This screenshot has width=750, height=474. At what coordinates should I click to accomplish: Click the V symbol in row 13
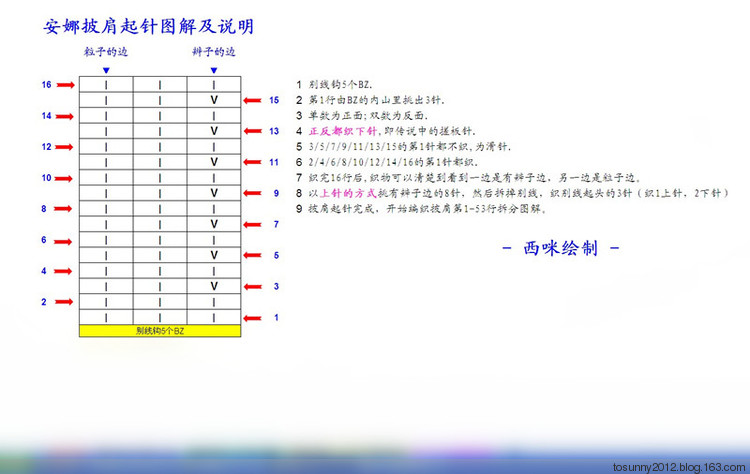click(x=214, y=131)
